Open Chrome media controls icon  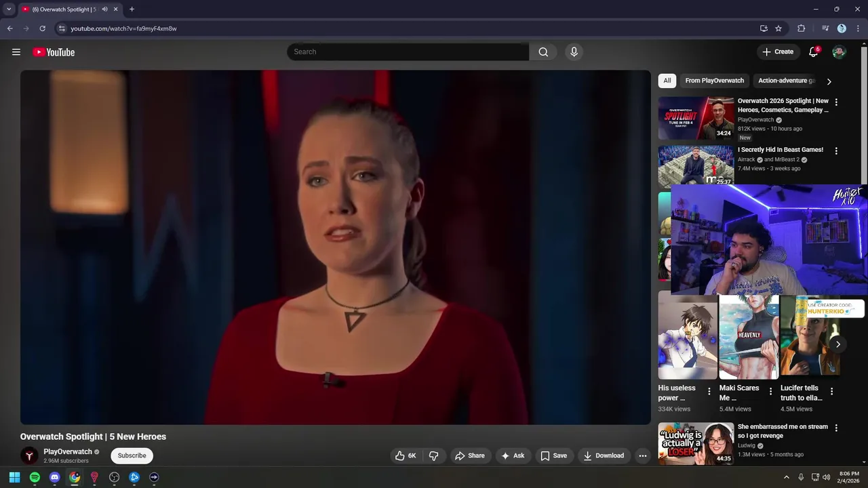coord(825,28)
